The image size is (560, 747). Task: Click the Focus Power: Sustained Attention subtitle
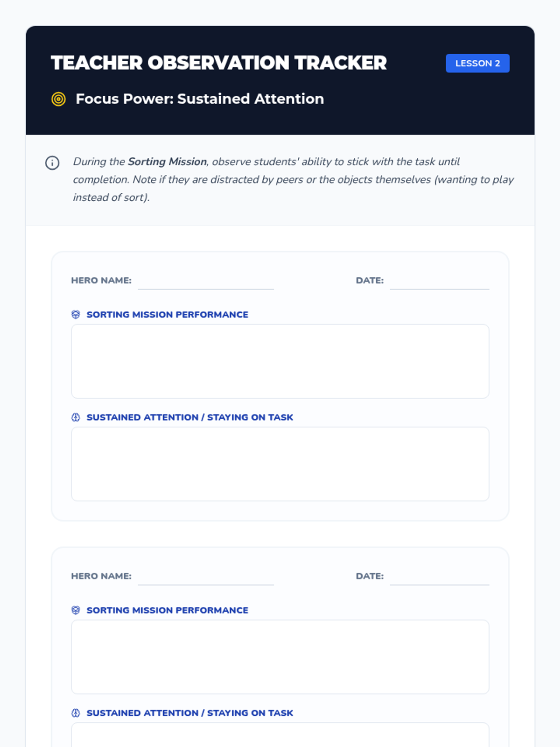tap(200, 99)
